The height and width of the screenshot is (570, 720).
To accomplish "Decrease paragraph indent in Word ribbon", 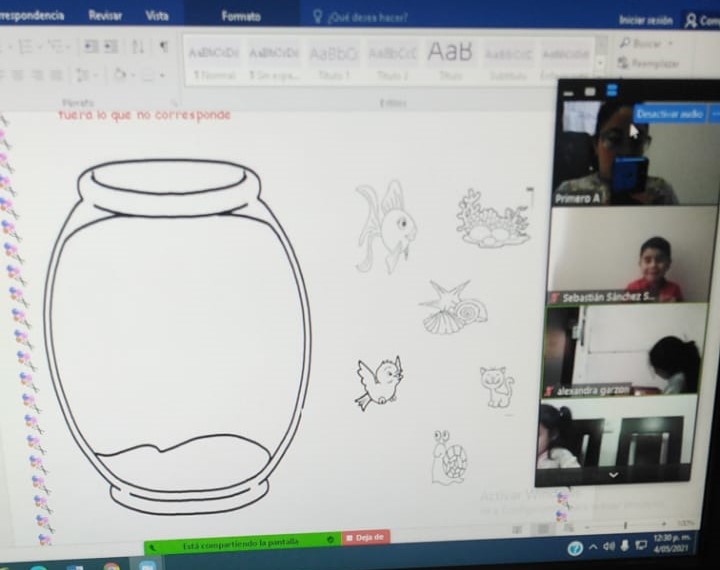I will 90,46.
